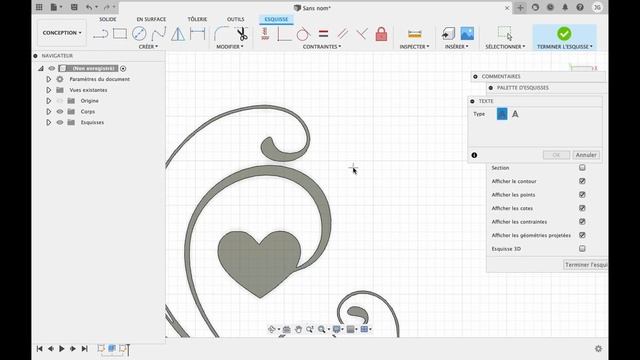Uncheck Afficher les géométries projetées
Image resolution: width=640 pixels, height=360 pixels.
582,235
